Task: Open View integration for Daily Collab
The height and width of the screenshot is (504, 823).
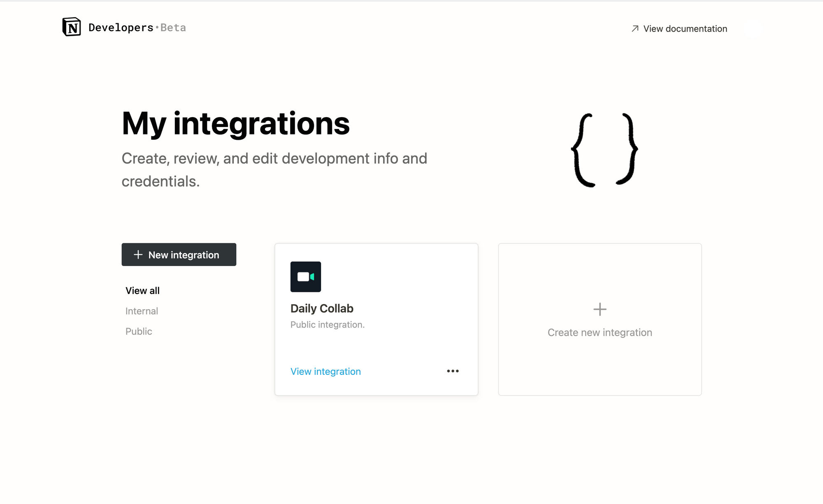Action: (x=325, y=371)
